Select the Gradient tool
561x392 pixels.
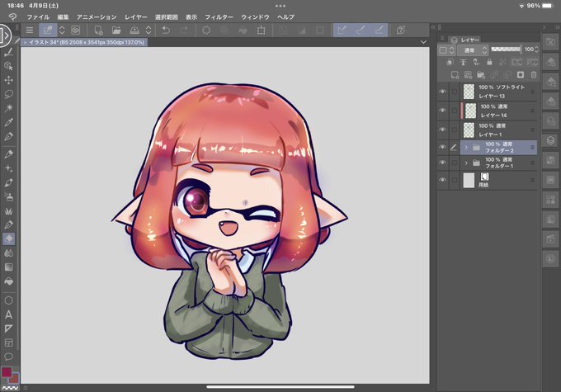click(x=8, y=267)
